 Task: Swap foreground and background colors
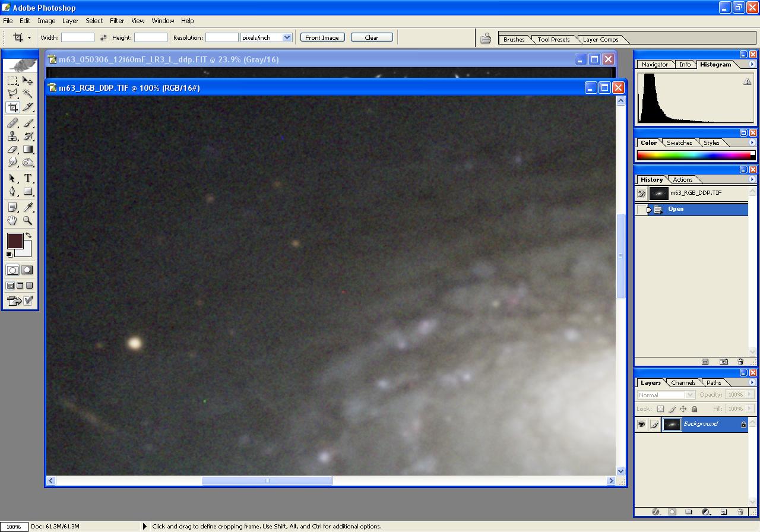[x=28, y=236]
